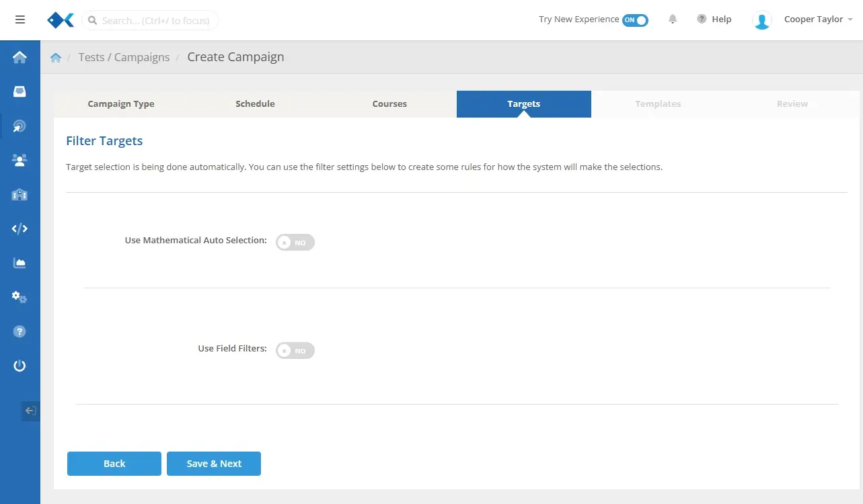Focus the search input field

155,21
